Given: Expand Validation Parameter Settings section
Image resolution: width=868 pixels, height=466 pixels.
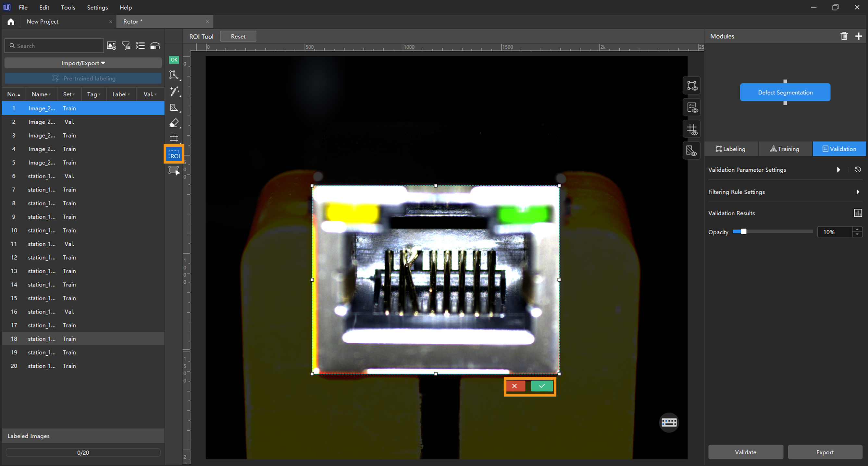Looking at the screenshot, I should pyautogui.click(x=838, y=170).
